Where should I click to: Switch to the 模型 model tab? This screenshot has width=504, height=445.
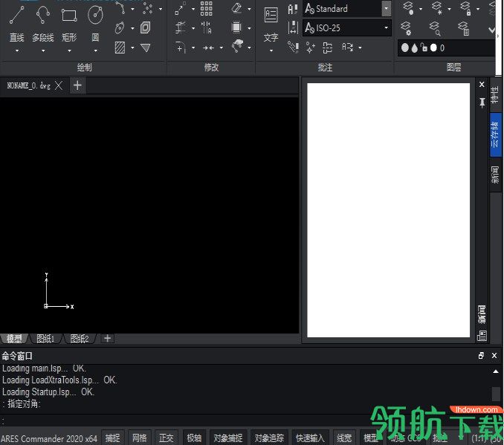14,339
